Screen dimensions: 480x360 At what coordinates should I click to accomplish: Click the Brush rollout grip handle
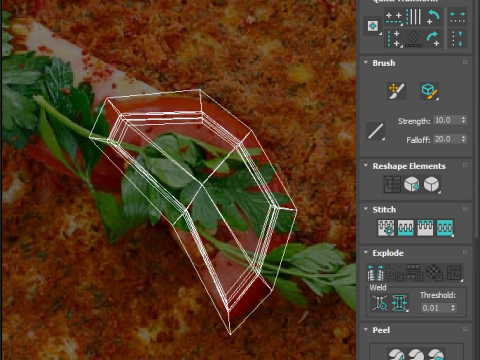pyautogui.click(x=465, y=62)
